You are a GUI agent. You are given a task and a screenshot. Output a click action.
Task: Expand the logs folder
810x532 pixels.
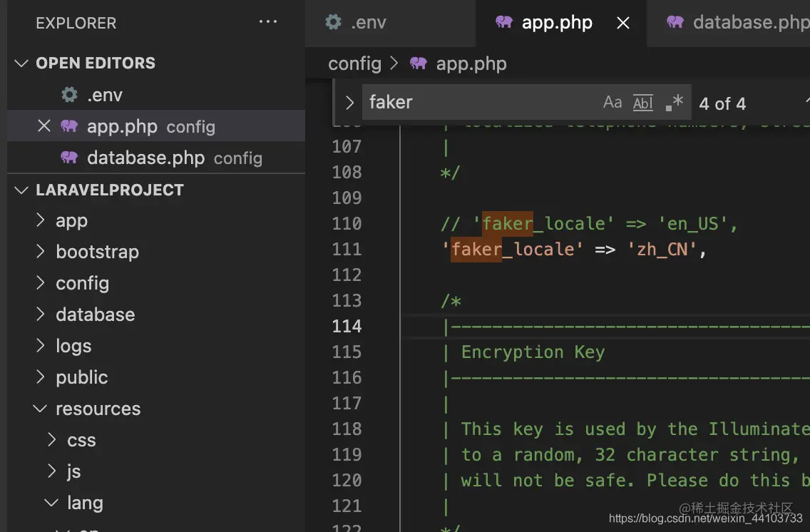[41, 346]
